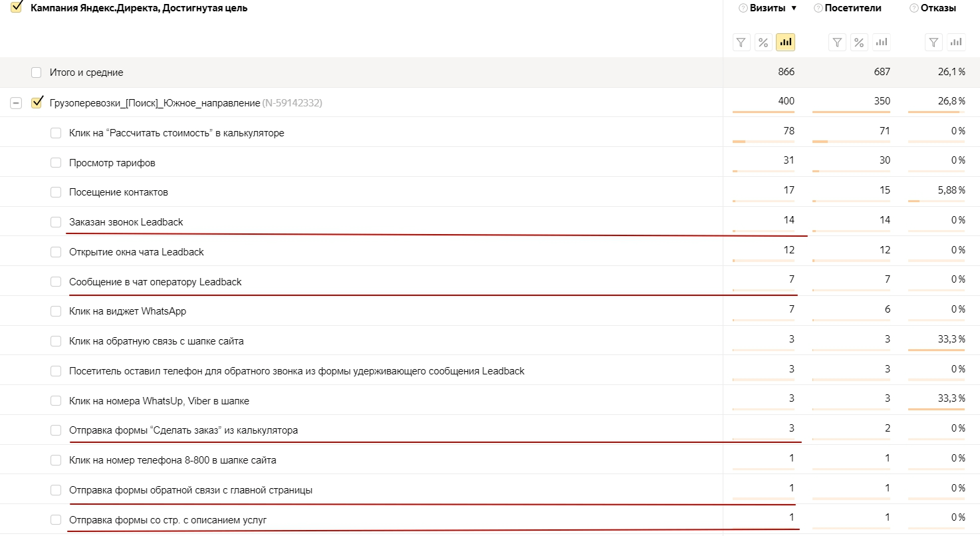Click bar chart icon under Визиты column
Image resolution: width=980 pixels, height=536 pixels.
tap(786, 43)
